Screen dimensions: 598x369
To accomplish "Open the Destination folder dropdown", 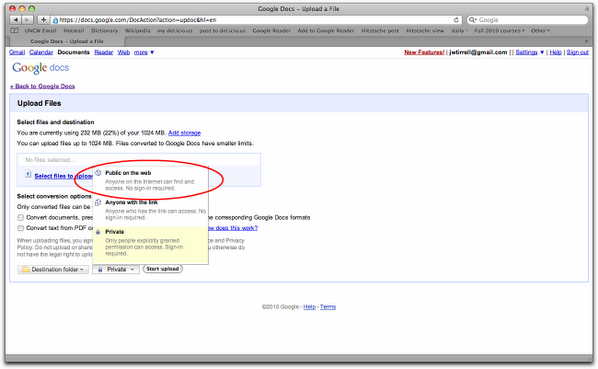I will tap(53, 269).
